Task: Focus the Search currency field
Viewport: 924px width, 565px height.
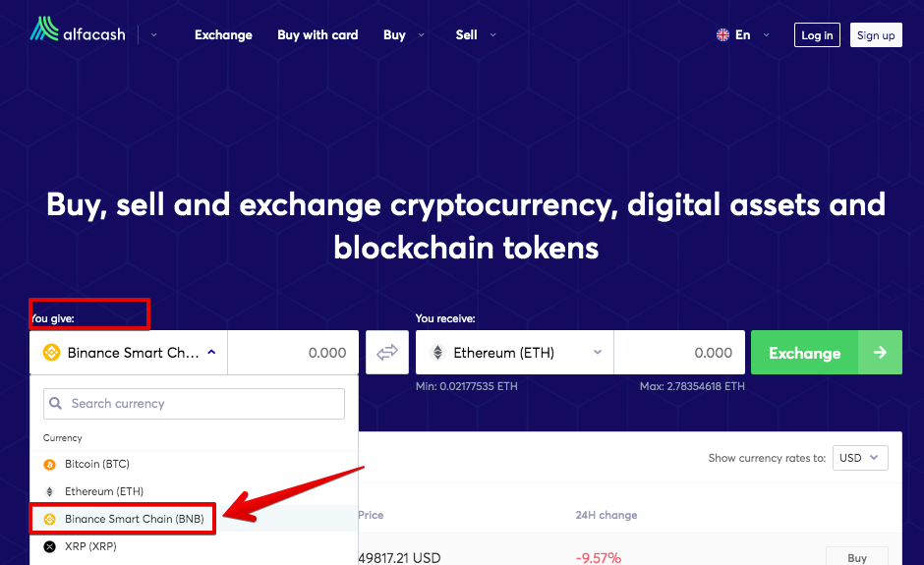Action: [x=194, y=404]
